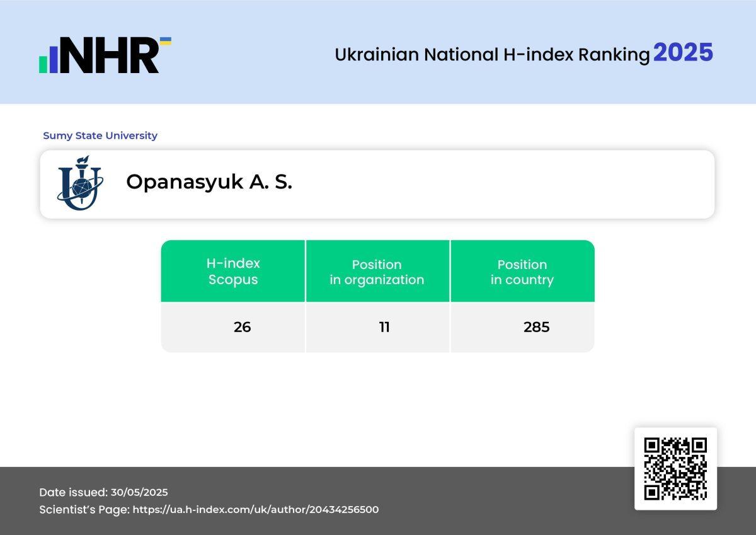
Task: Open the ua.h-index.com scientist page link
Action: click(x=256, y=509)
